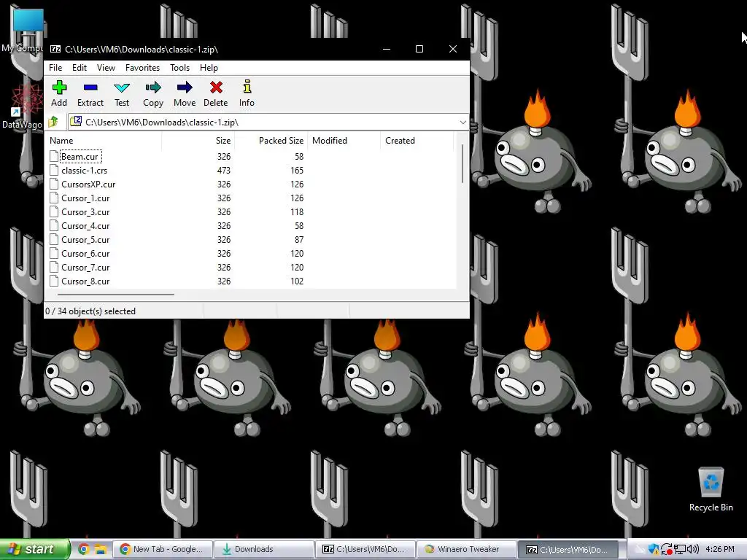Open the View menu
Screen dimensions: 747x560
point(106,68)
